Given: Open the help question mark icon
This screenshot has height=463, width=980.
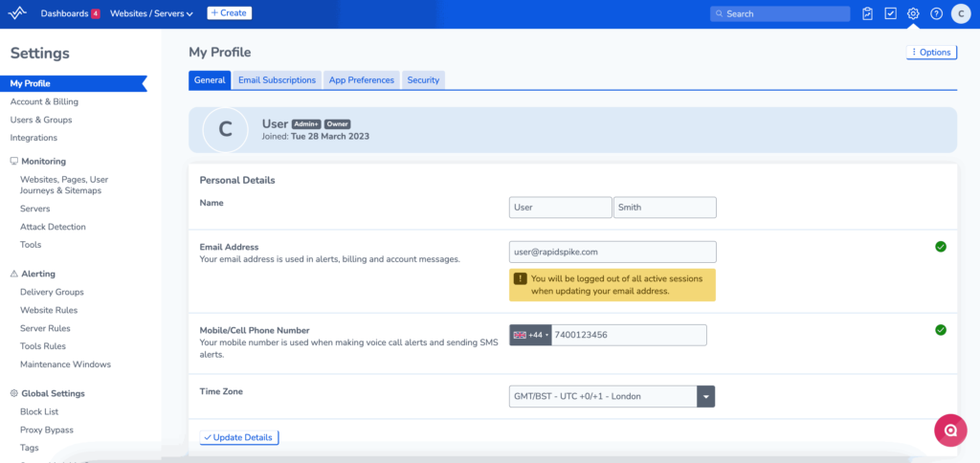Looking at the screenshot, I should click(936, 13).
